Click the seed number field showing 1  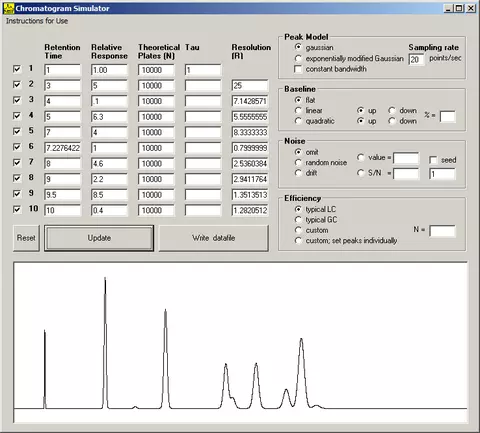point(442,174)
